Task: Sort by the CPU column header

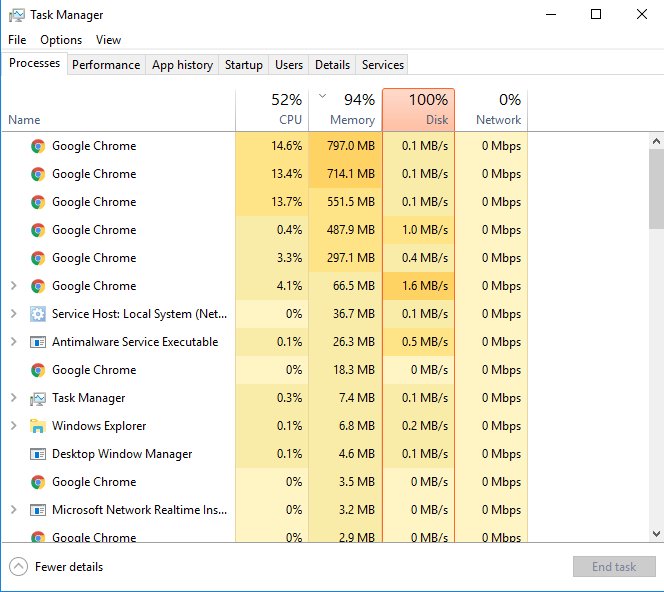Action: click(272, 110)
